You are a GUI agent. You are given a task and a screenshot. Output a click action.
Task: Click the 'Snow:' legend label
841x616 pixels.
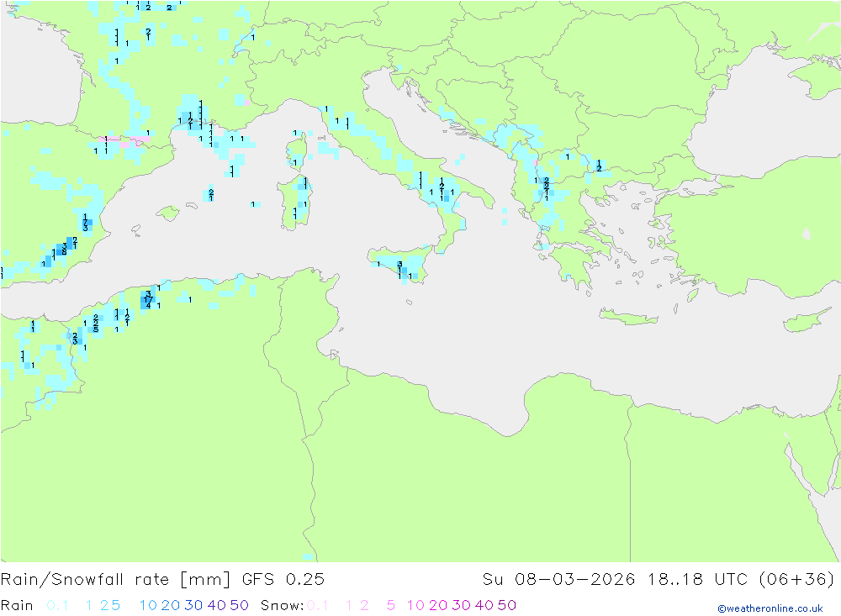pos(282,605)
